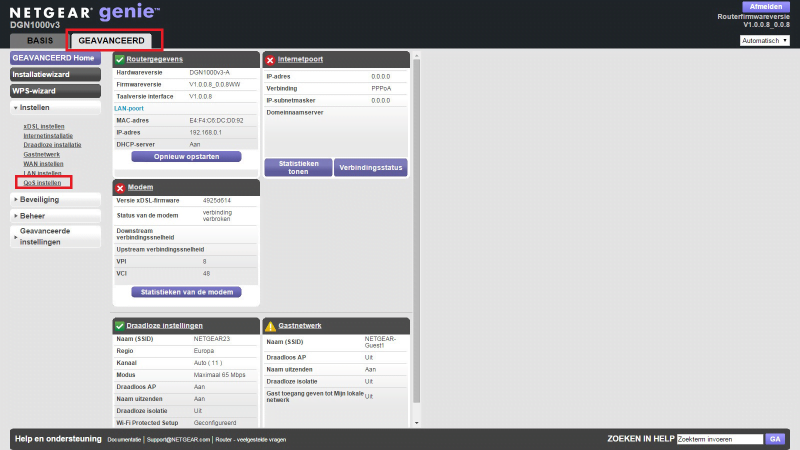Screen dimensions: 800x450
Task: Open xDSL instellen link
Action: (x=44, y=127)
